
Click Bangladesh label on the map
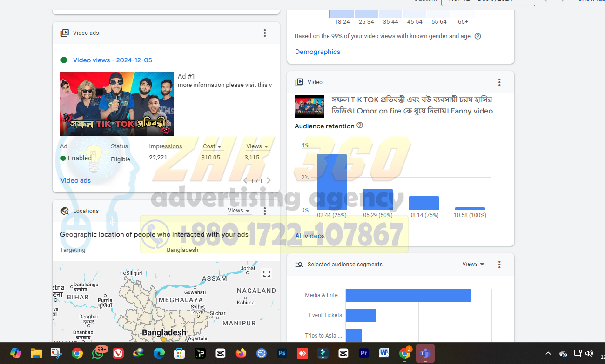[x=164, y=332]
